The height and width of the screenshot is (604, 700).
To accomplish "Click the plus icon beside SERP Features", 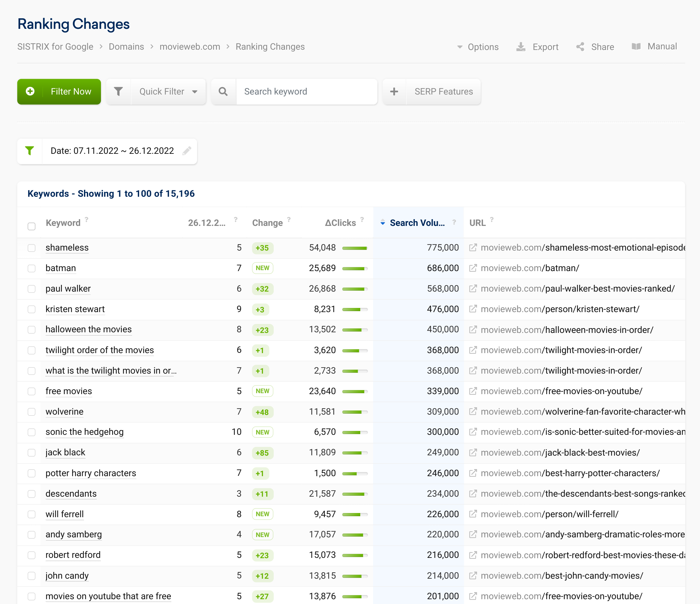I will [394, 91].
